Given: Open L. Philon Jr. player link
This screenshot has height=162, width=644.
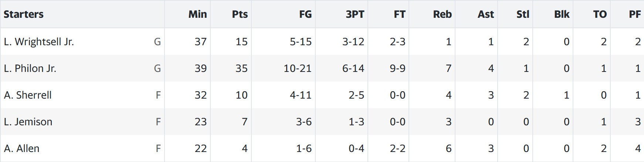Looking at the screenshot, I should [x=30, y=68].
